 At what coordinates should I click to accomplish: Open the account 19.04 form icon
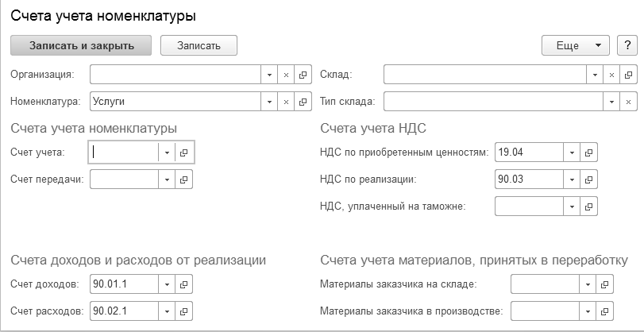pos(588,152)
